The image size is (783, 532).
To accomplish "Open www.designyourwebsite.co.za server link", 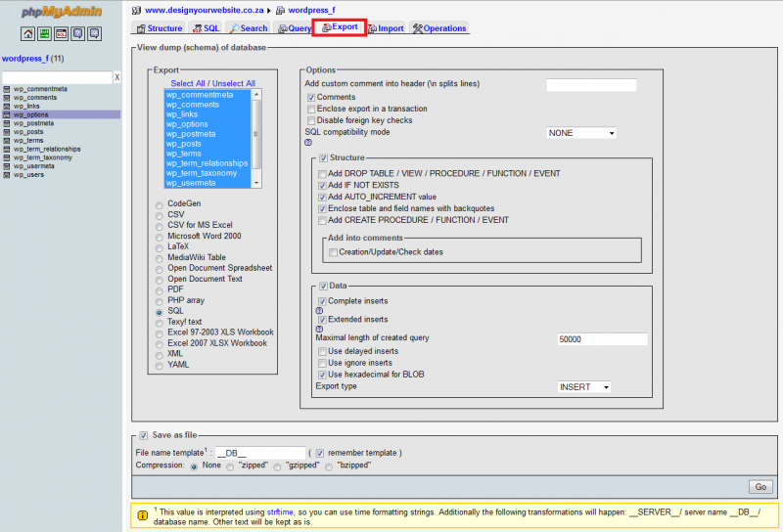I will [x=205, y=10].
